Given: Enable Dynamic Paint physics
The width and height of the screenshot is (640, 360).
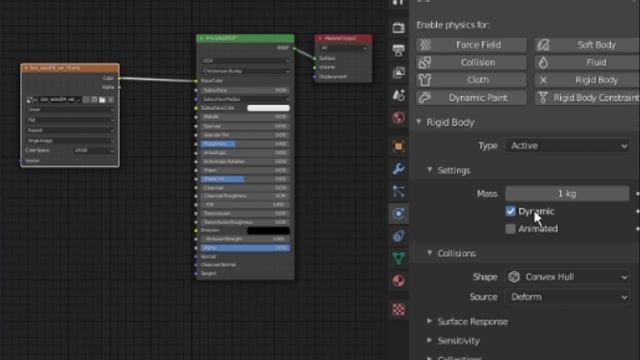Looking at the screenshot, I should [x=471, y=98].
